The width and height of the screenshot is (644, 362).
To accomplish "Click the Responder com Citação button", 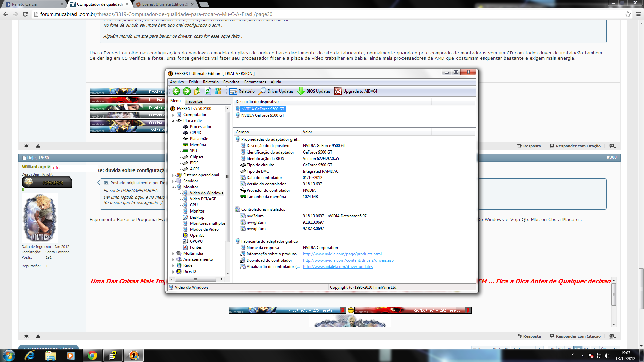I will point(575,146).
